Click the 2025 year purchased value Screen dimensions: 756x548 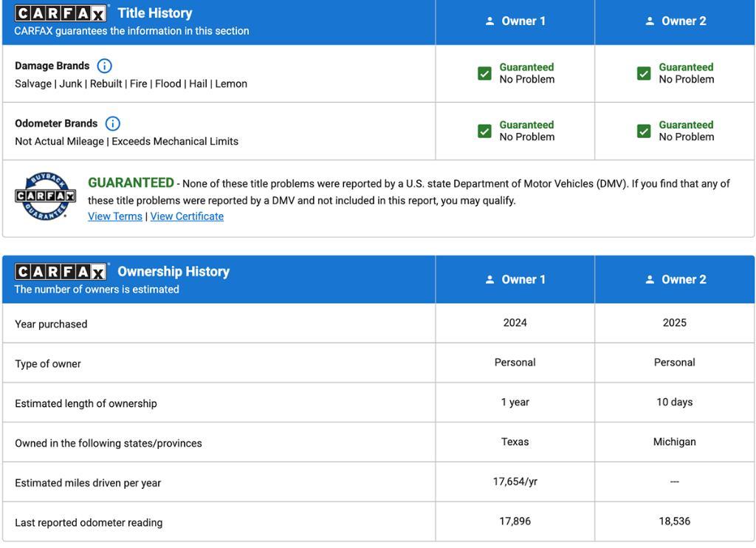click(675, 323)
